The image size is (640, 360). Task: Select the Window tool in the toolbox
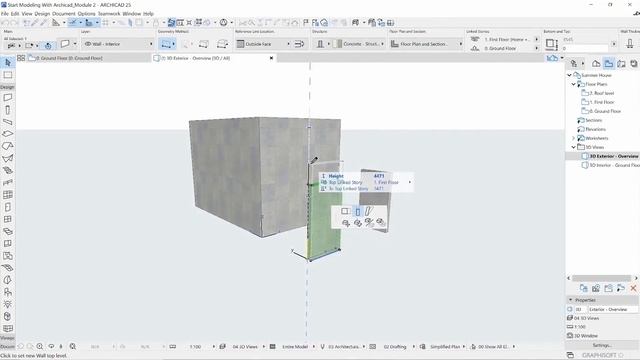point(8,219)
